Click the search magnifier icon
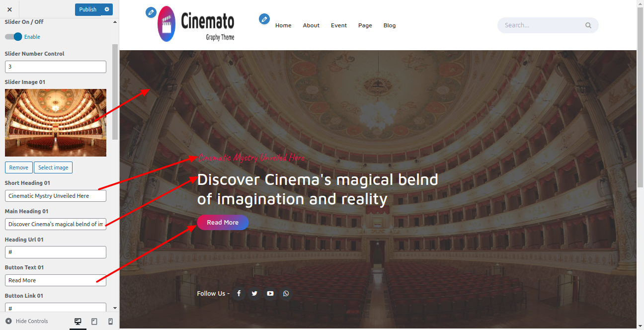Image resolution: width=644 pixels, height=330 pixels. [588, 25]
